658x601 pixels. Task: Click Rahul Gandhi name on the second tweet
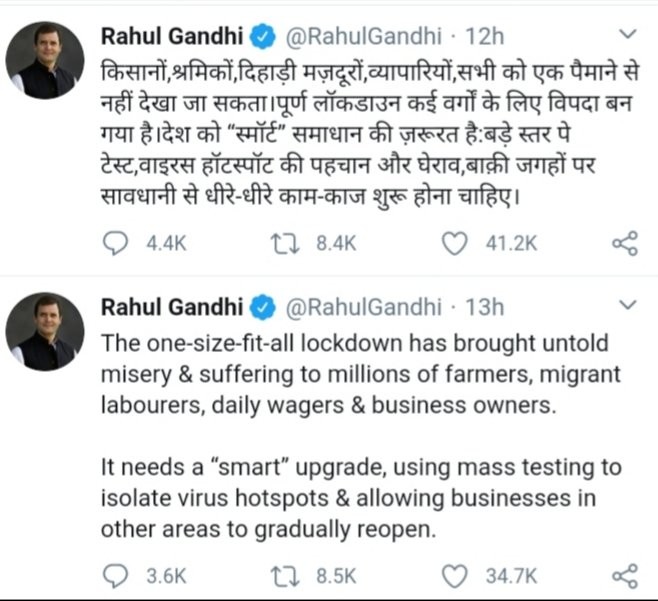(x=172, y=307)
